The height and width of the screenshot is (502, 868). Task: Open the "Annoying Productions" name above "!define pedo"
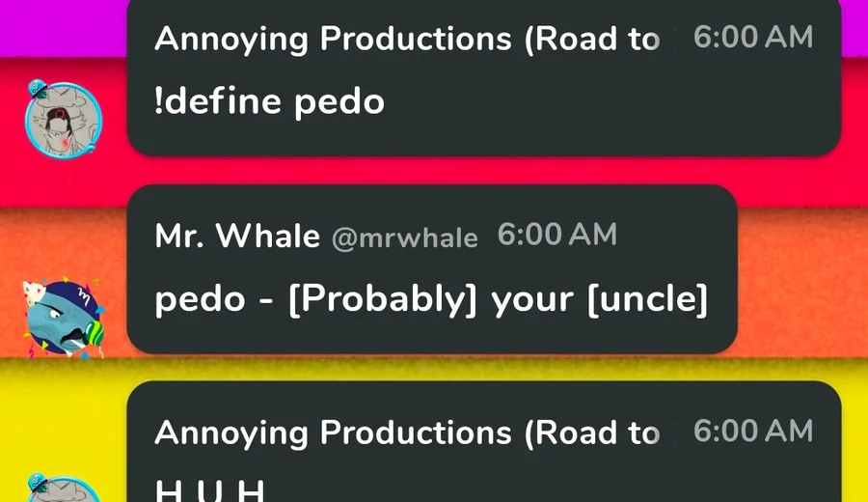pos(333,39)
